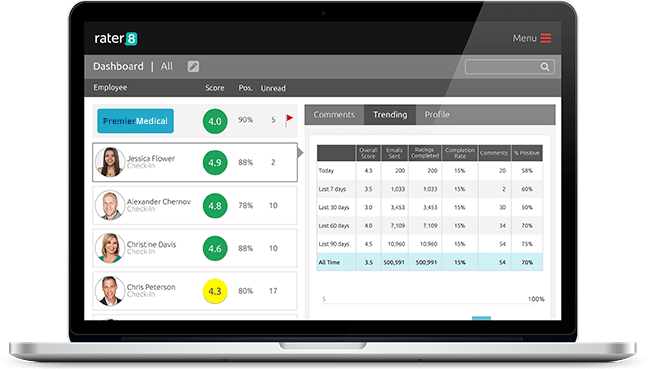
Task: Click the 58% positive value for Today
Action: [x=527, y=170]
